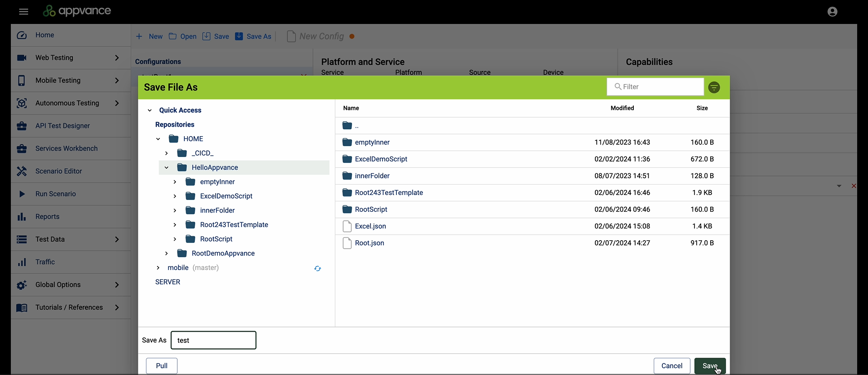Click the Cancel button
Viewport: 868px width, 375px height.
click(x=671, y=366)
